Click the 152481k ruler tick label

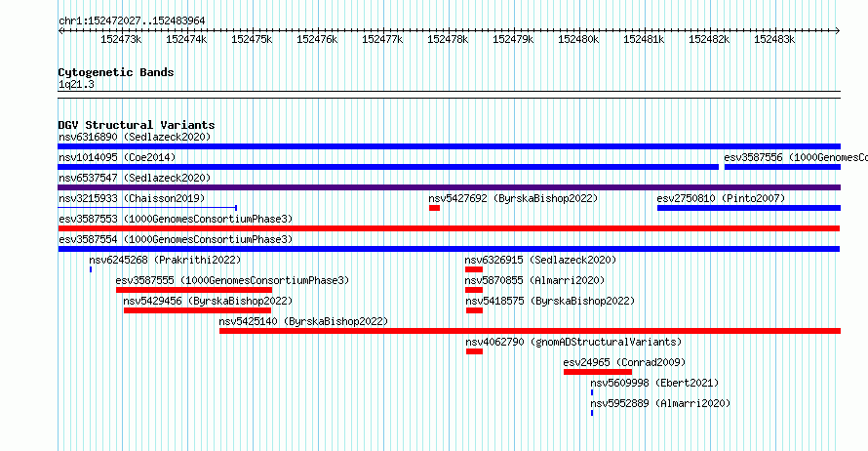click(644, 40)
